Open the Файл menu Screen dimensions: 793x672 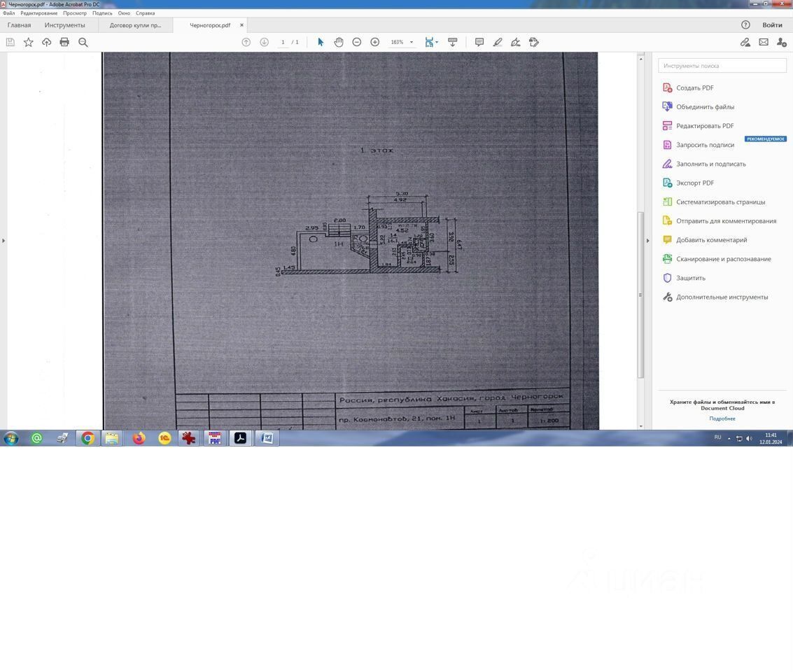(8, 13)
